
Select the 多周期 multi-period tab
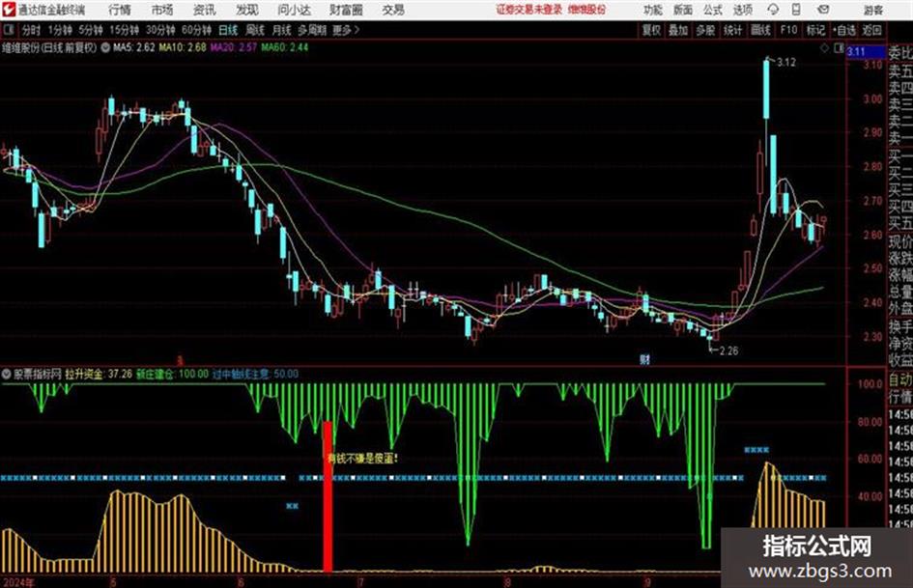(x=312, y=30)
